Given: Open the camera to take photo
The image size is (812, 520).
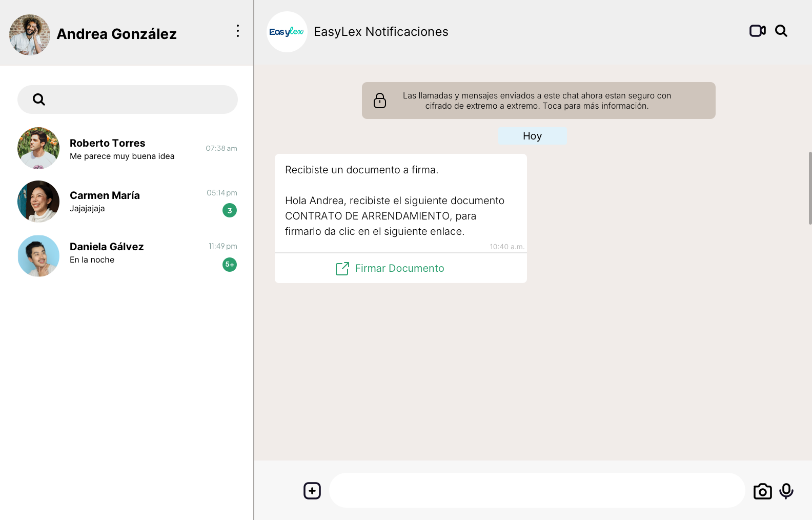Looking at the screenshot, I should click(762, 491).
